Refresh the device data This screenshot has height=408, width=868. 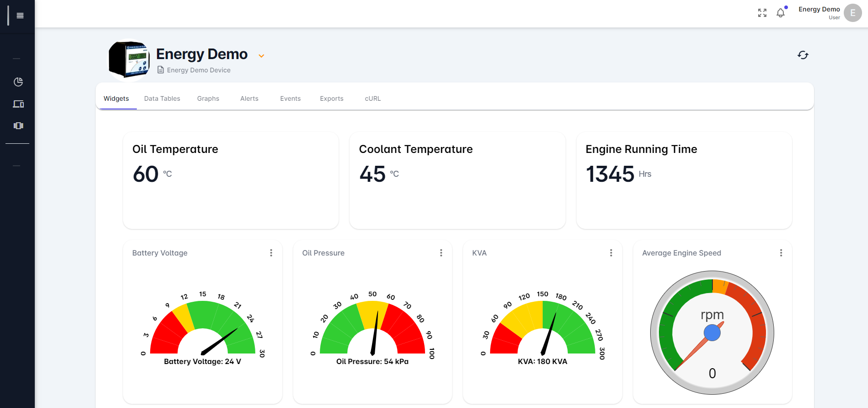(x=803, y=55)
